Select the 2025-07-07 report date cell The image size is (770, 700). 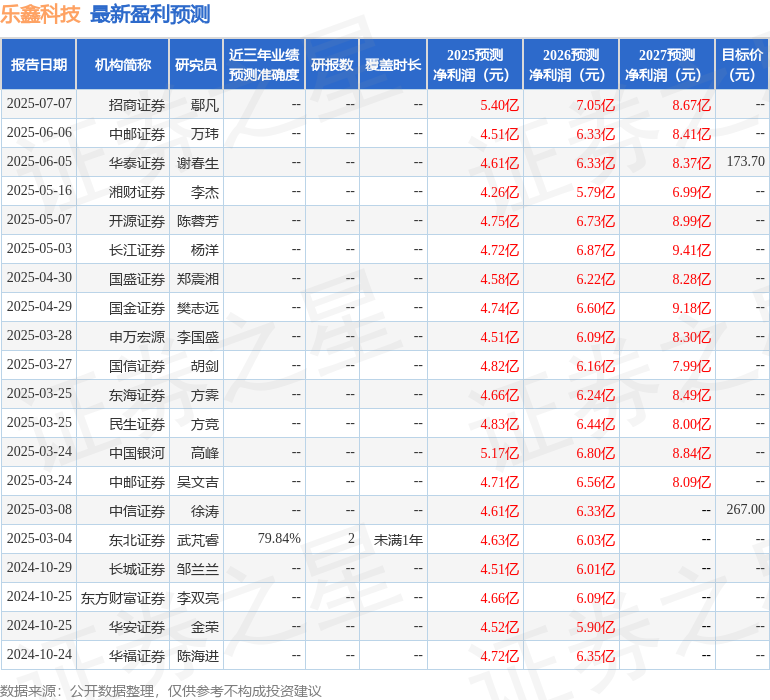[39, 104]
